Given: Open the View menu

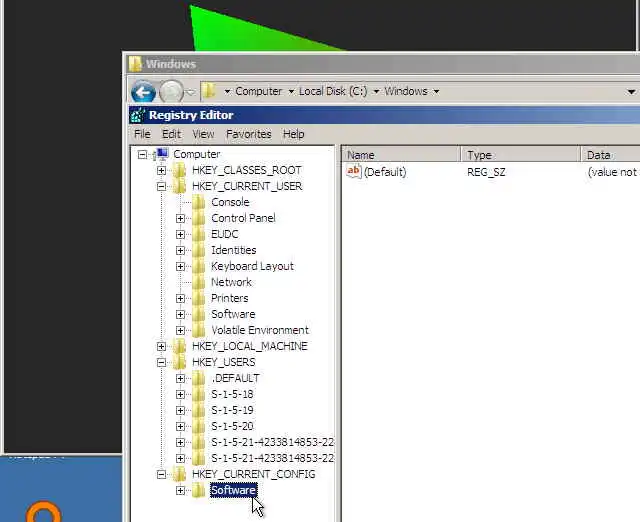Looking at the screenshot, I should click(x=203, y=134).
